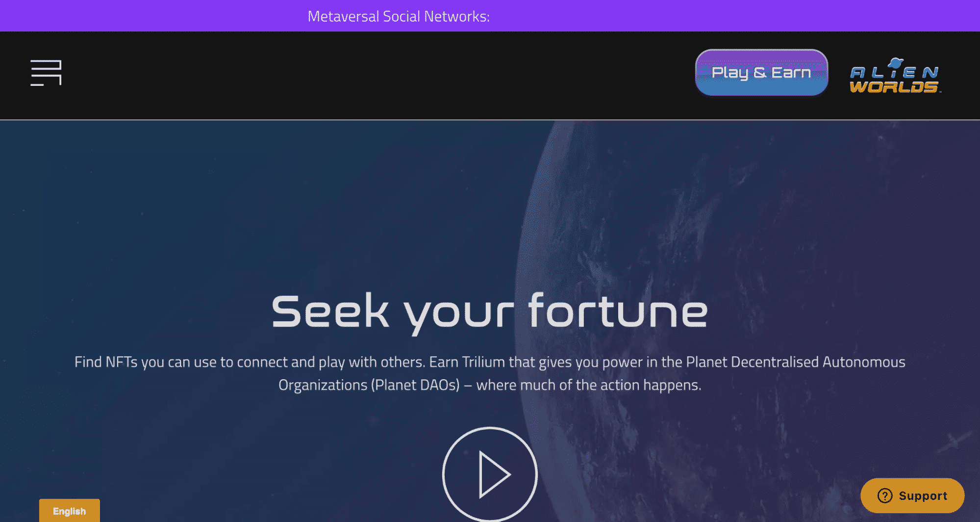The height and width of the screenshot is (522, 980).
Task: Click the Decentralised Autonomous text
Action: point(818,362)
